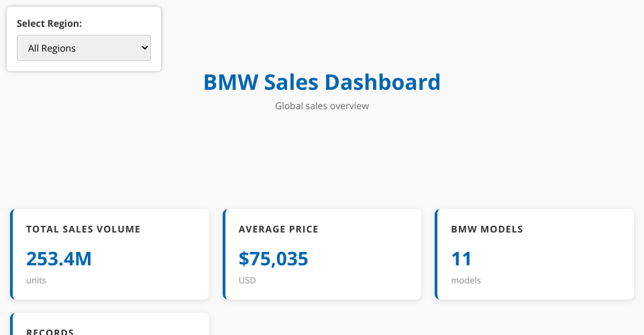This screenshot has height=335, width=644.
Task: Click blue accent bar on Total Sales Volume card
Action: click(x=11, y=254)
